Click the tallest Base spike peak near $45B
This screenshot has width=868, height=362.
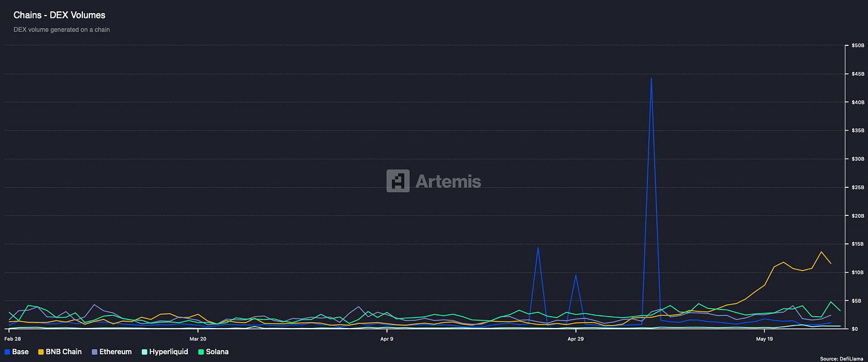pos(651,78)
